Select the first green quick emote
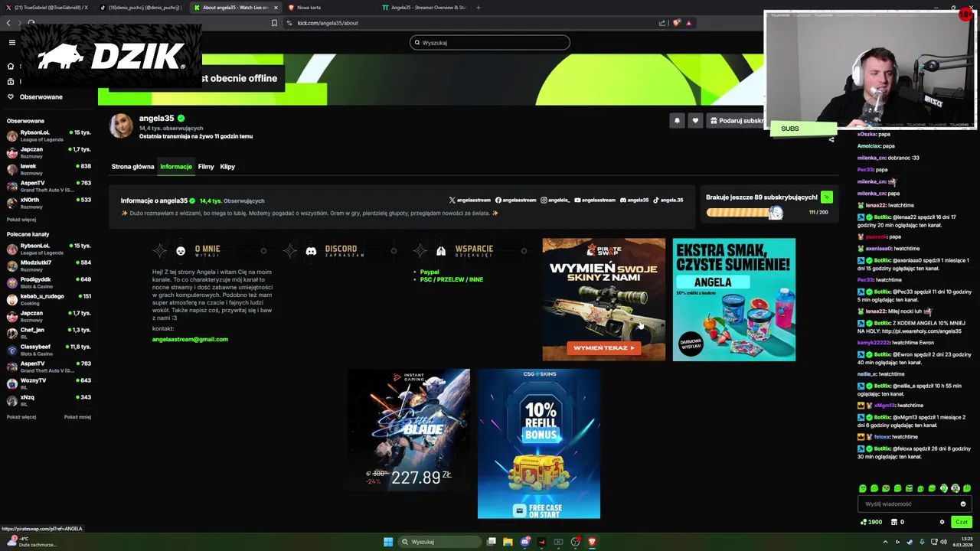Viewport: 980px width, 551px height. coord(863,488)
